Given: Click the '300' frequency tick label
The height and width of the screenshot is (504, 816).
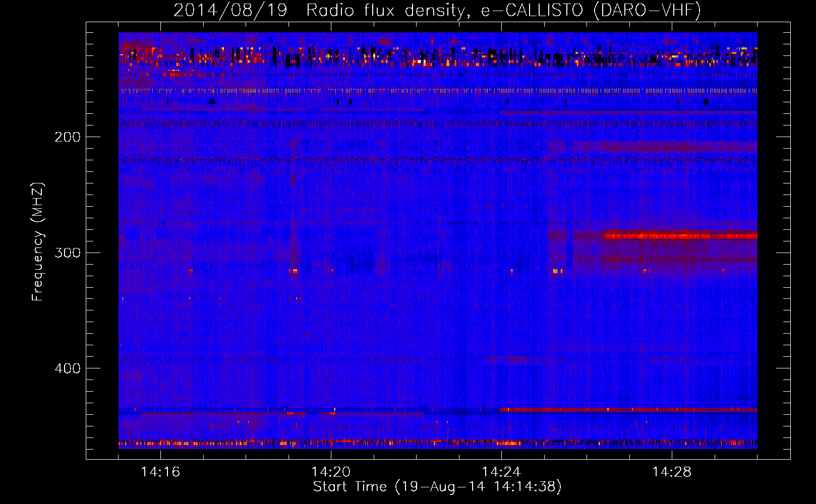Looking at the screenshot, I should [68, 253].
